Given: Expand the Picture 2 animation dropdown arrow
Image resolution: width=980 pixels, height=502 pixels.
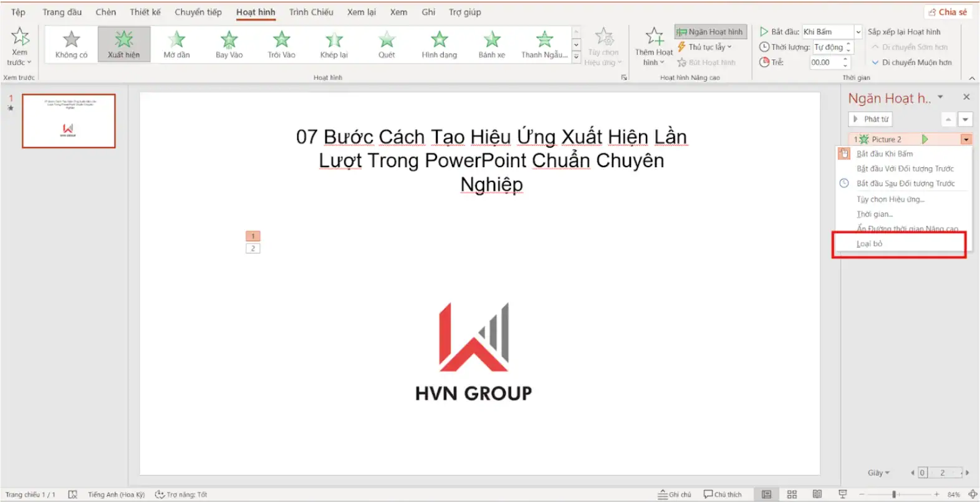Looking at the screenshot, I should coord(966,140).
